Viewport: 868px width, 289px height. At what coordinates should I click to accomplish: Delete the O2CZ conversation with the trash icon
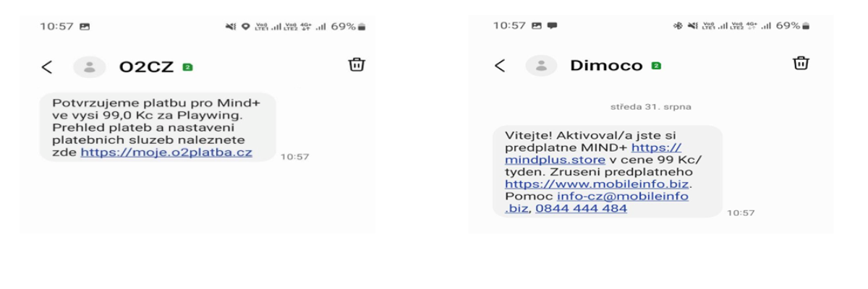[357, 64]
